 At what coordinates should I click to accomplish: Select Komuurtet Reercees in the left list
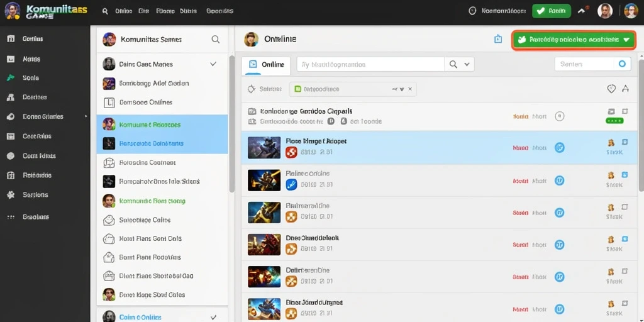(x=162, y=125)
